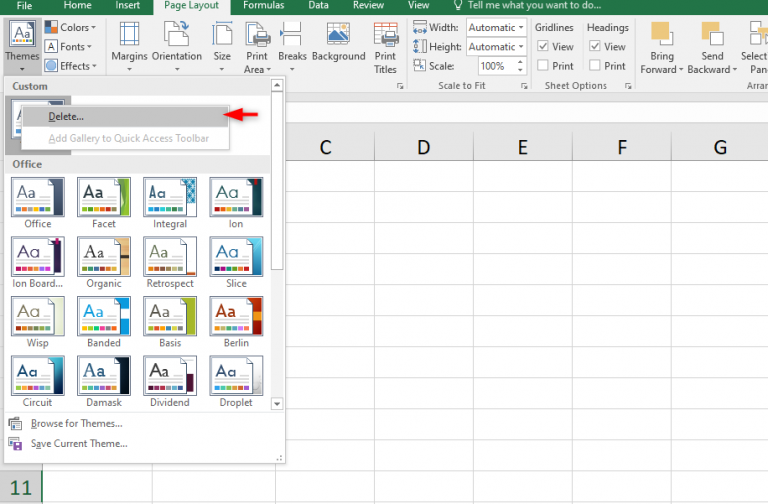The image size is (768, 504).
Task: Apply the Ion Boardroom theme
Action: click(x=38, y=263)
